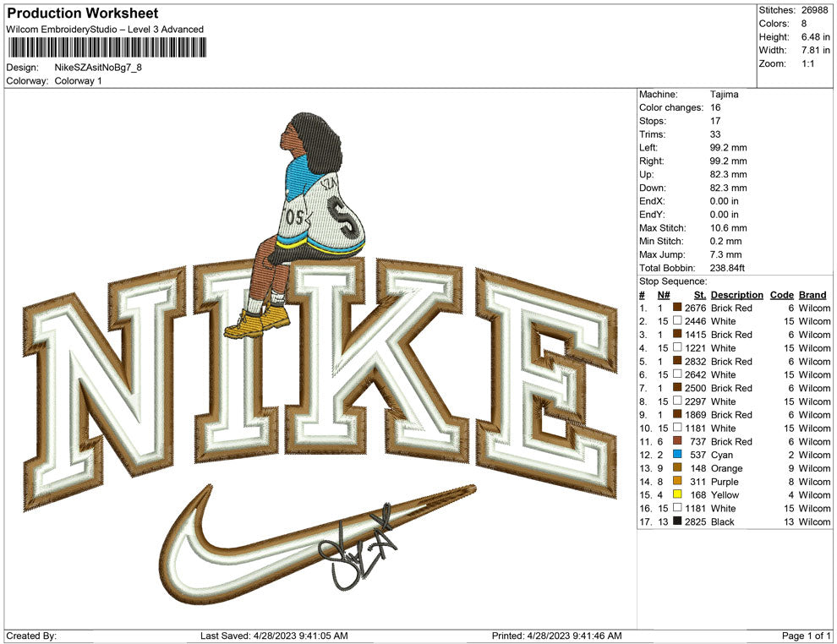837x644 pixels.
Task: Click the "Colorway 1" value
Action: click(78, 81)
